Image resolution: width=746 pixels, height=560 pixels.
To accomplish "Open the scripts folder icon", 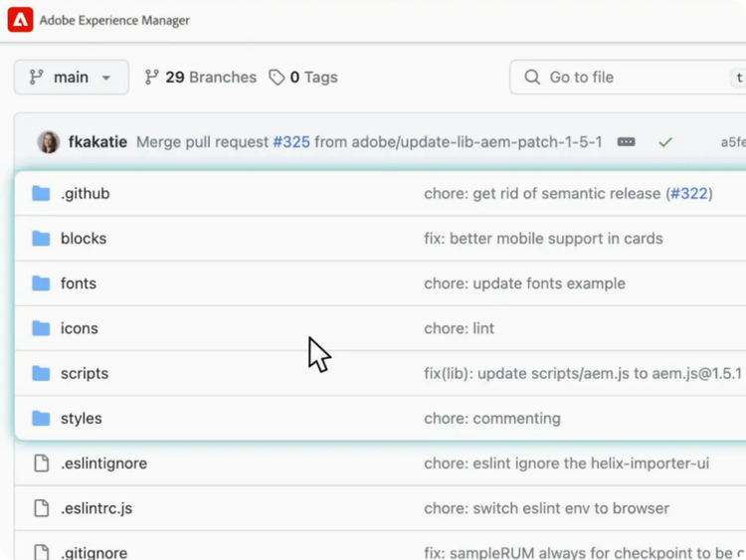I will [x=41, y=374].
